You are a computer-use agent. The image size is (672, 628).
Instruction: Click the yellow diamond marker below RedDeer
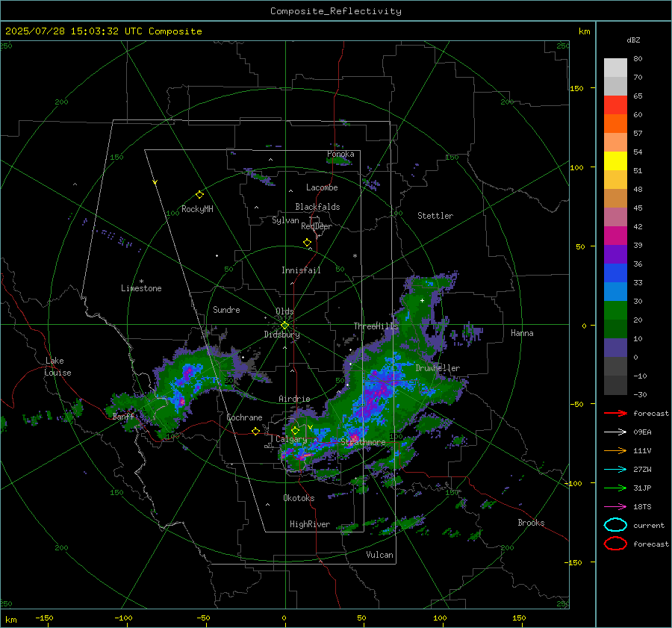pos(307,243)
